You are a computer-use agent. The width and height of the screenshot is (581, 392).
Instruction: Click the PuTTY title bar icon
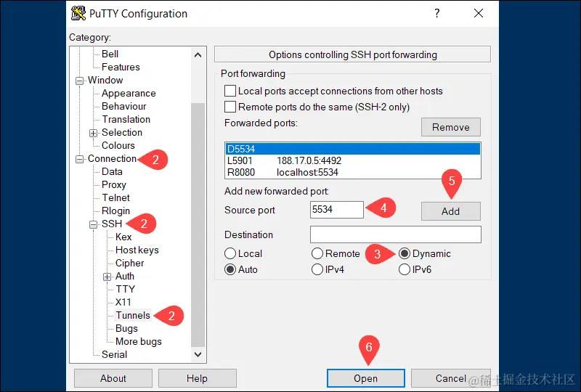[78, 13]
